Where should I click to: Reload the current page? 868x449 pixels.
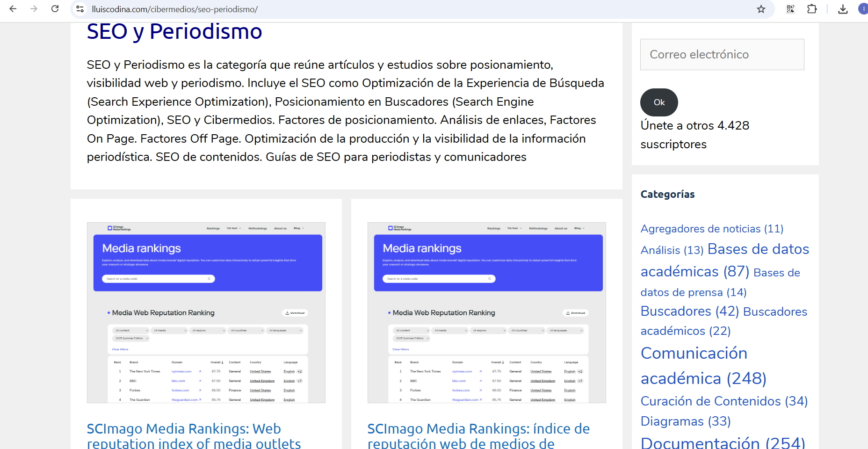pyautogui.click(x=55, y=9)
